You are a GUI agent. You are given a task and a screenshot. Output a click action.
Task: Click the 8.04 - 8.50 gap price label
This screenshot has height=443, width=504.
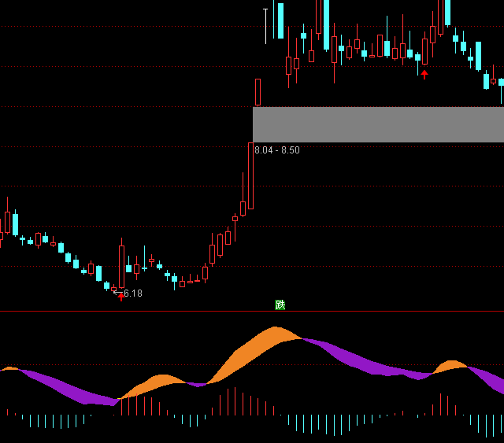(277, 150)
